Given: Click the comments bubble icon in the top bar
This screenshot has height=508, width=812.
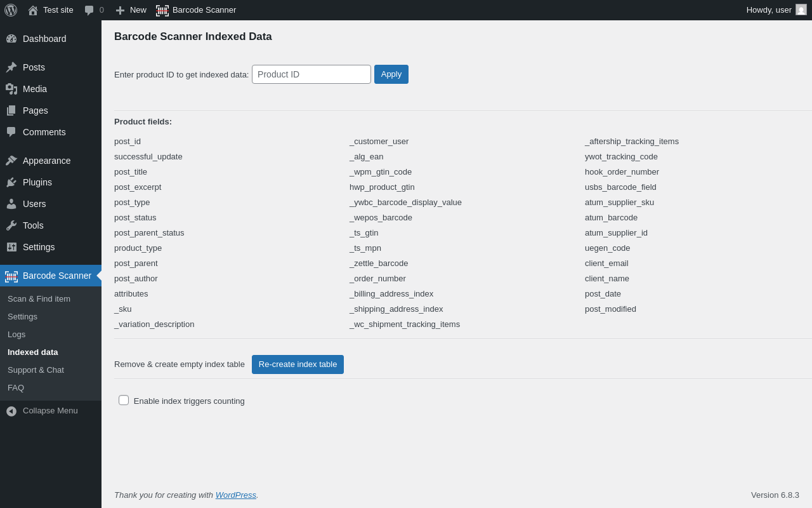Looking at the screenshot, I should pyautogui.click(x=89, y=10).
